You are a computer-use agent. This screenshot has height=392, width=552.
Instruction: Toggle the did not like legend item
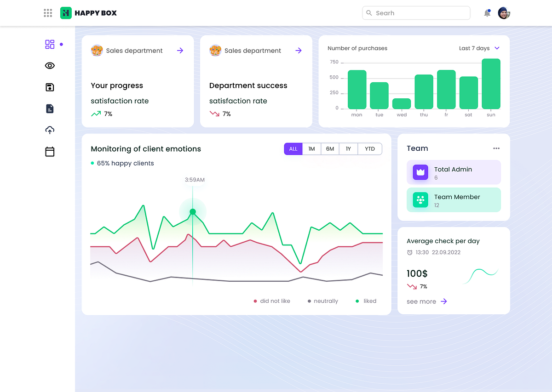click(271, 301)
